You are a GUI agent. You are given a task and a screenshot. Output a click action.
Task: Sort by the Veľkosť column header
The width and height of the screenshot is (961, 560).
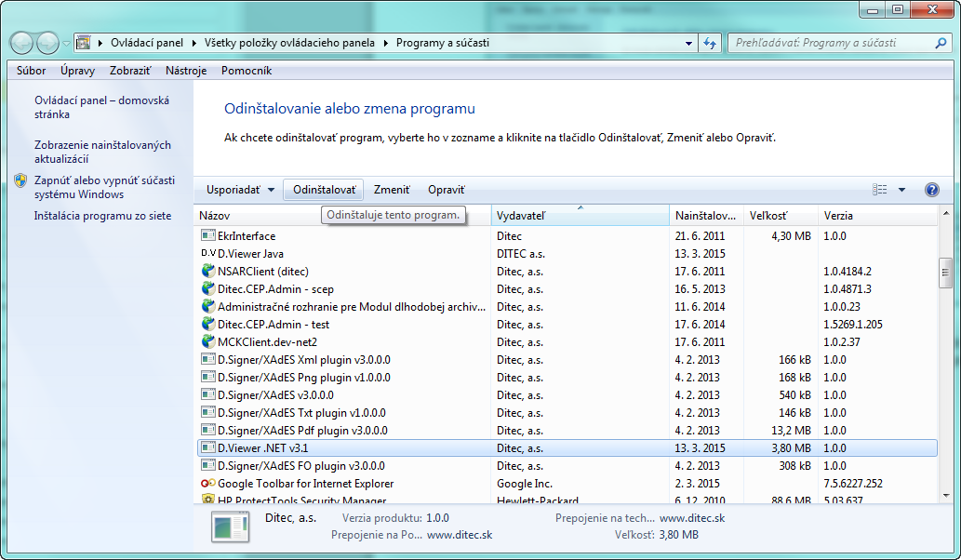[781, 216]
